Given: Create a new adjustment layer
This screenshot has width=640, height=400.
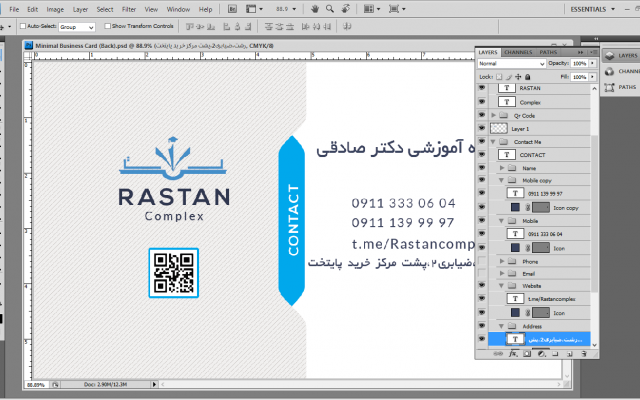Looking at the screenshot, I should pyautogui.click(x=541, y=354).
